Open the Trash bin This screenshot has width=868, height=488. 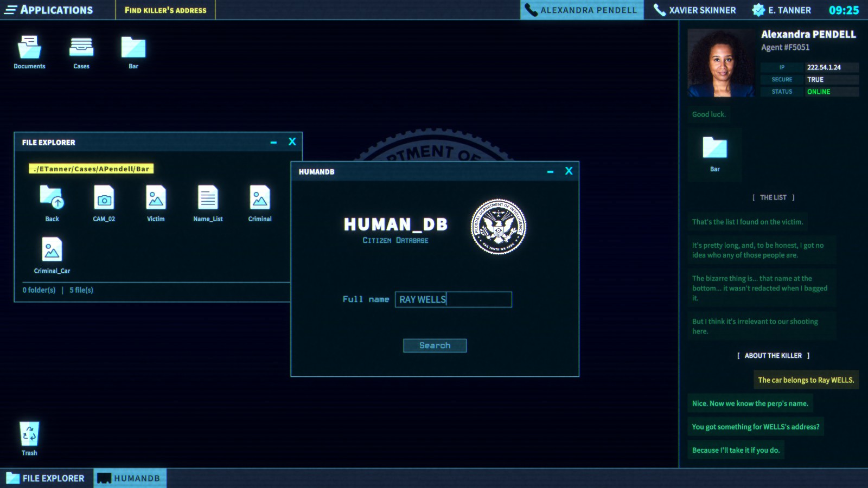tap(29, 435)
